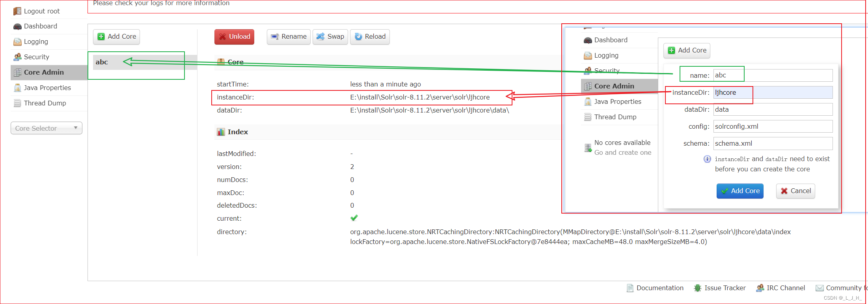Click the name input field containing abc

(x=773, y=75)
